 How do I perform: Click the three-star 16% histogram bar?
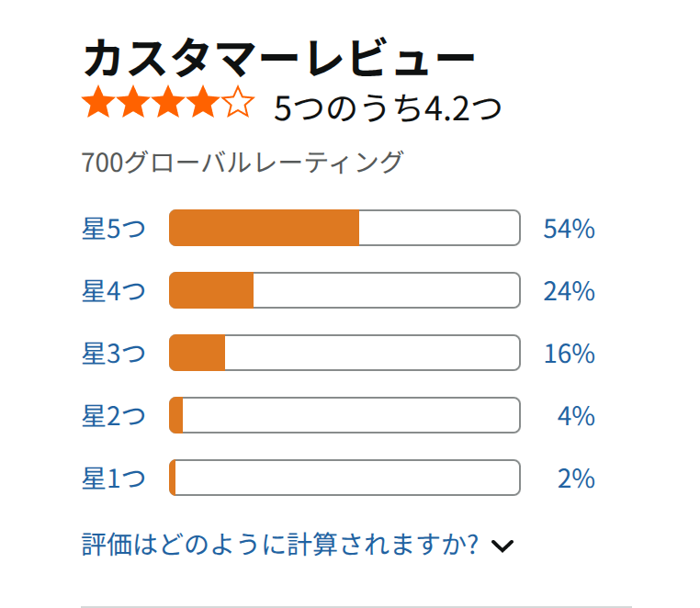pyautogui.click(x=344, y=353)
